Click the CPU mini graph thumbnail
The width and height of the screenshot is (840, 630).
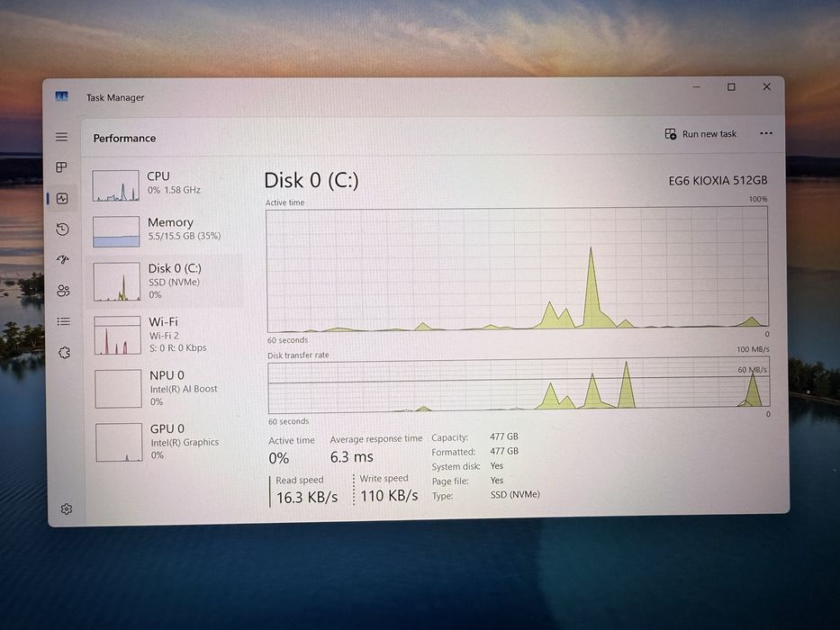click(116, 185)
